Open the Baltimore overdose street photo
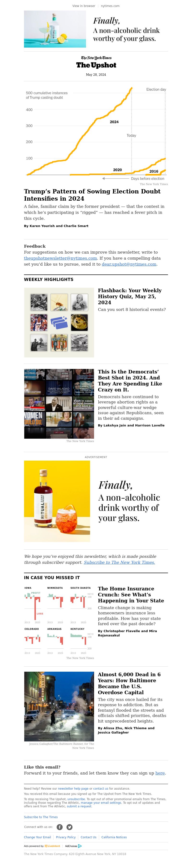Image resolution: width=192 pixels, height=868 pixels. (x=59, y=707)
